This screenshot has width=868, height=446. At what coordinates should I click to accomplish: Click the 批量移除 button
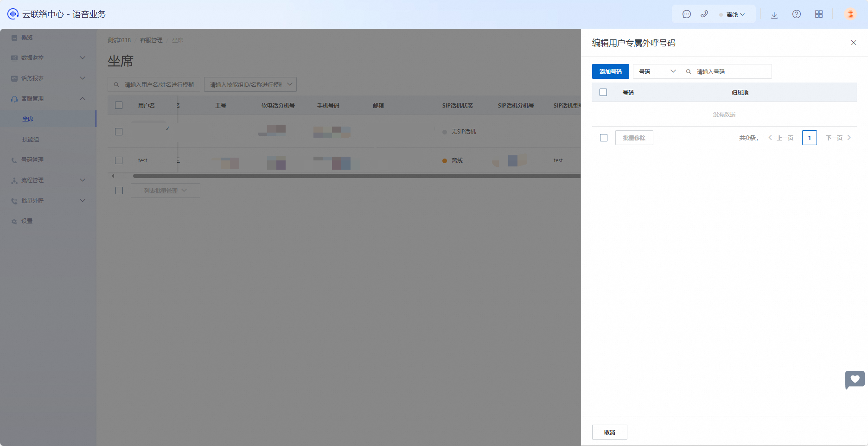tap(634, 138)
